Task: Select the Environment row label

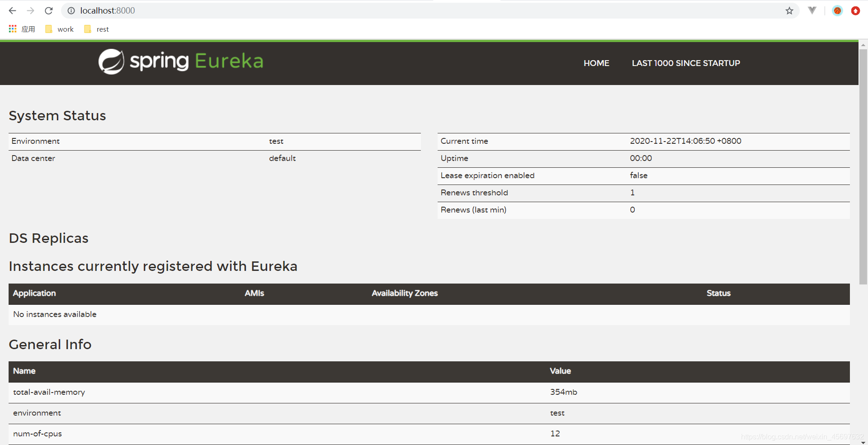Action: (35, 141)
